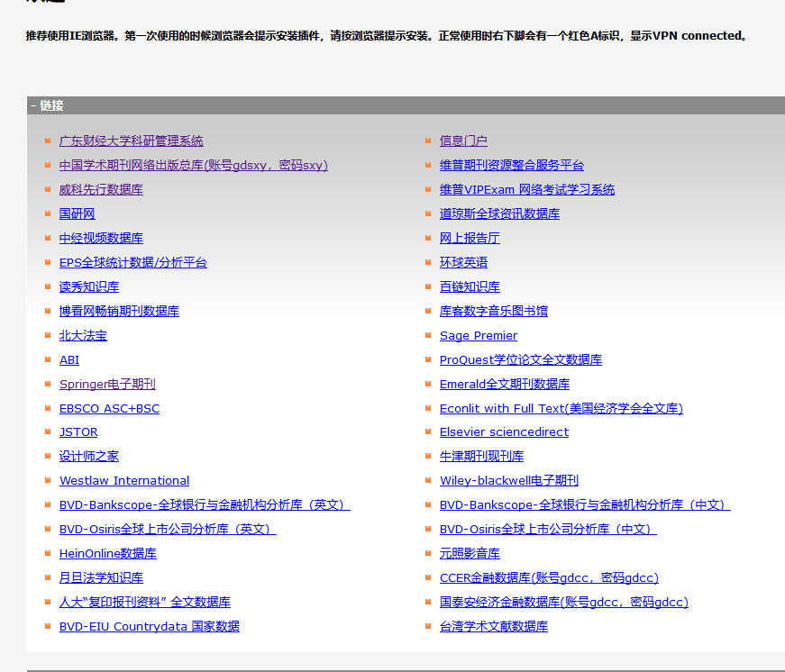Open 博看网畅销期刊数据库 link
The image size is (785, 672).
pyautogui.click(x=119, y=312)
